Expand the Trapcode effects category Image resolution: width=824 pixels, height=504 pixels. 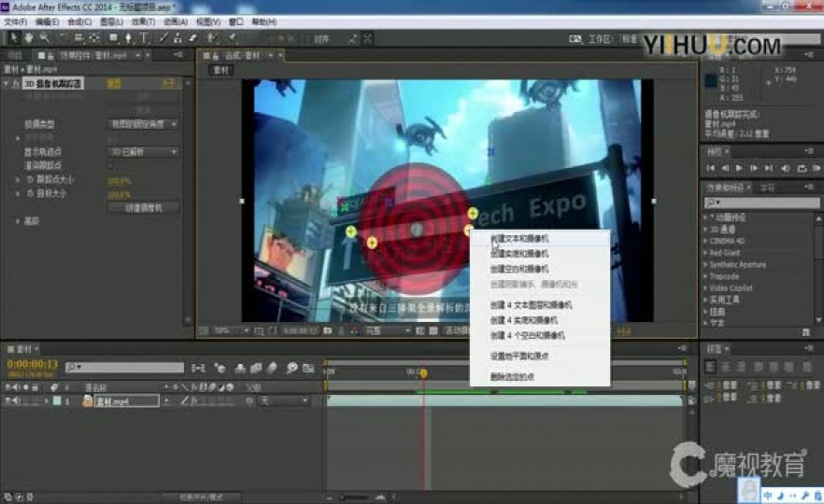coord(705,276)
